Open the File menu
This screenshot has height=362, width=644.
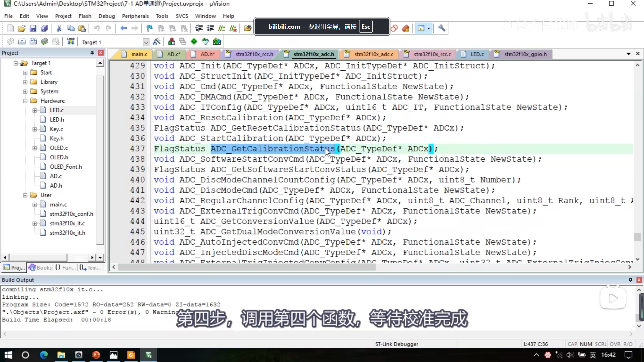[8, 16]
